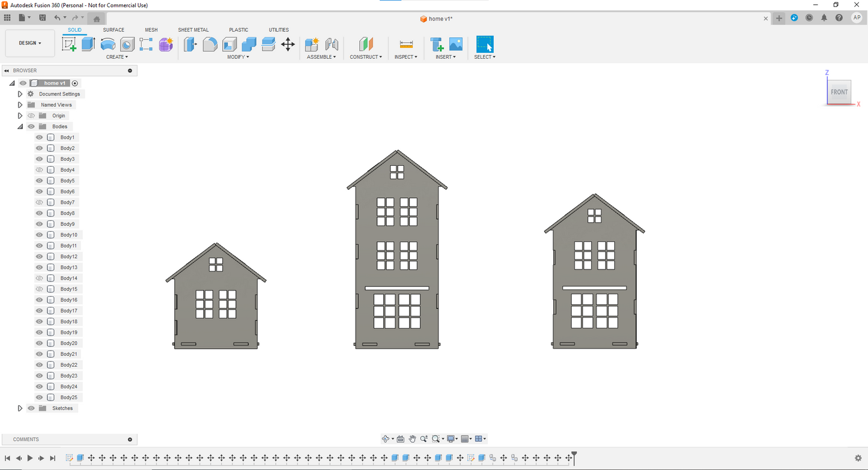The image size is (868, 470).
Task: Select the Hole tool icon
Action: point(127,44)
